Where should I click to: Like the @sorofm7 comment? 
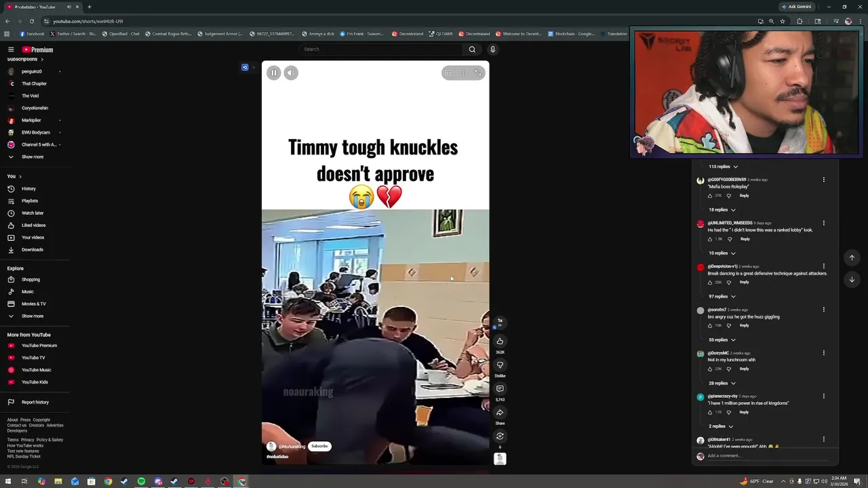pos(710,325)
